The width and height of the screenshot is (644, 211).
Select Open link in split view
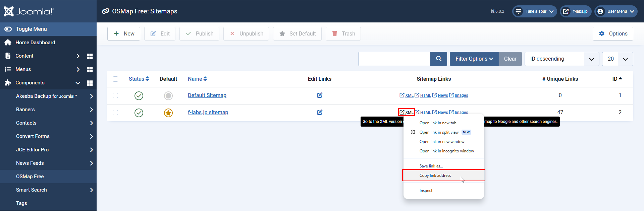pyautogui.click(x=443, y=132)
